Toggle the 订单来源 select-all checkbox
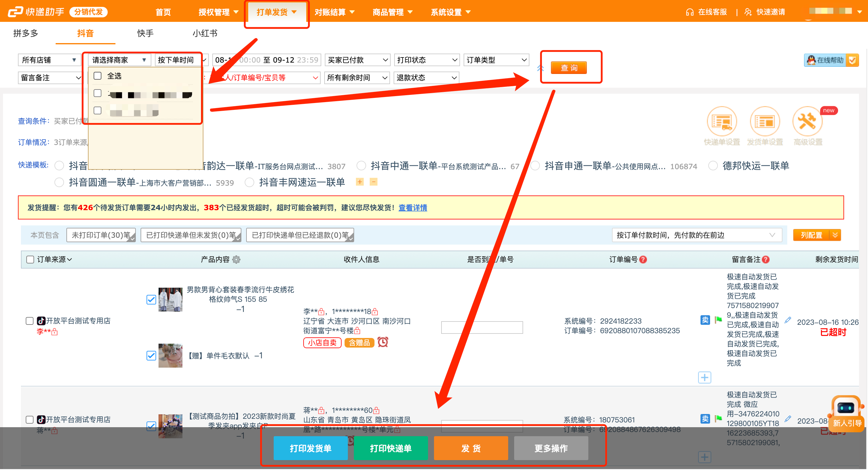868x470 pixels. pos(30,259)
